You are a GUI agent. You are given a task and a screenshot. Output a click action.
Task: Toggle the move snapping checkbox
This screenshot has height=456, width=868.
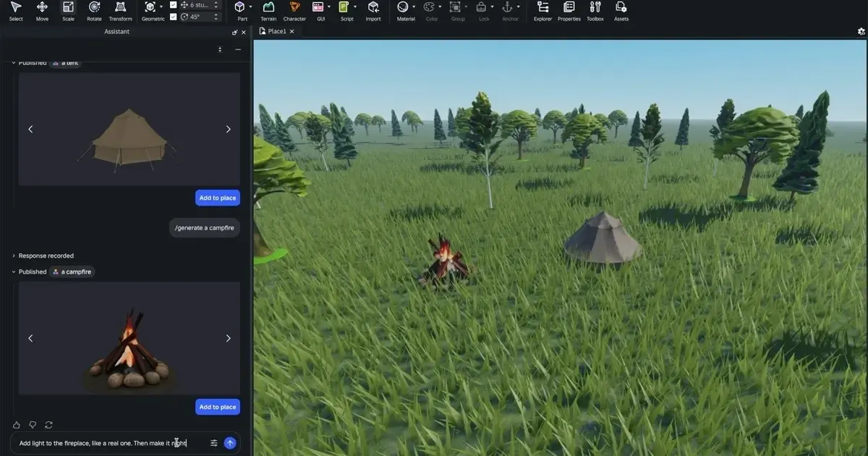tap(173, 5)
